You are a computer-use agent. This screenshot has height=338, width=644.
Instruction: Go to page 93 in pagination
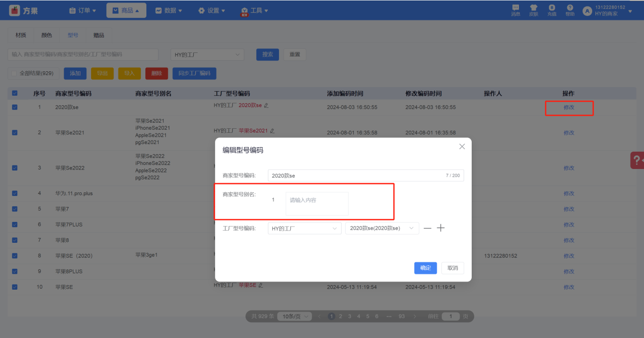click(402, 316)
